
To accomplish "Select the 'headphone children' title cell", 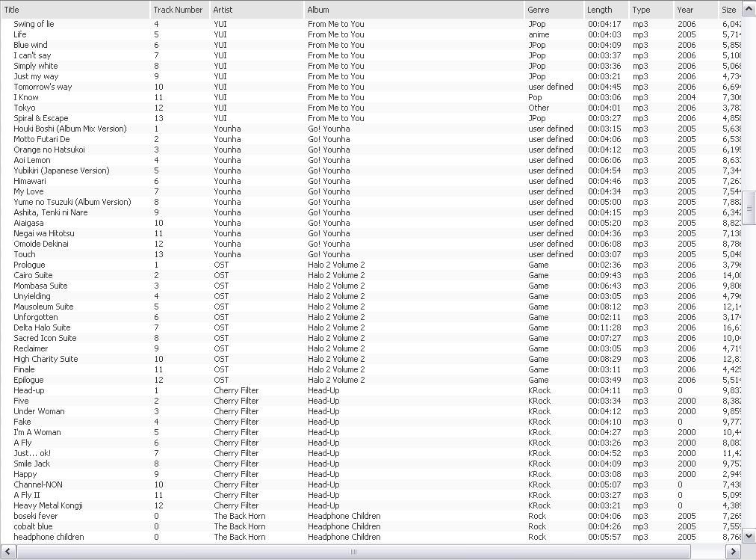I will pos(49,538).
